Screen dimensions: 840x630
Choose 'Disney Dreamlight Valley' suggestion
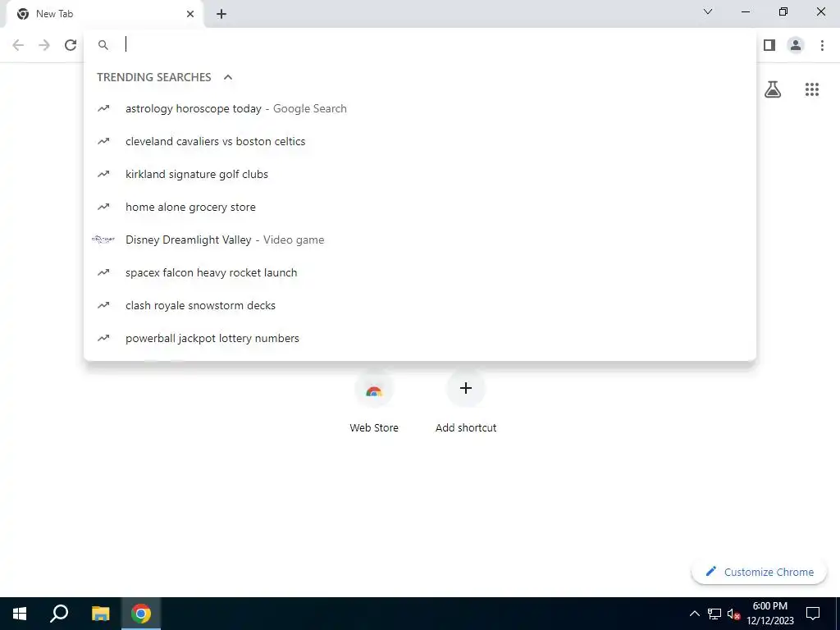[x=420, y=240]
